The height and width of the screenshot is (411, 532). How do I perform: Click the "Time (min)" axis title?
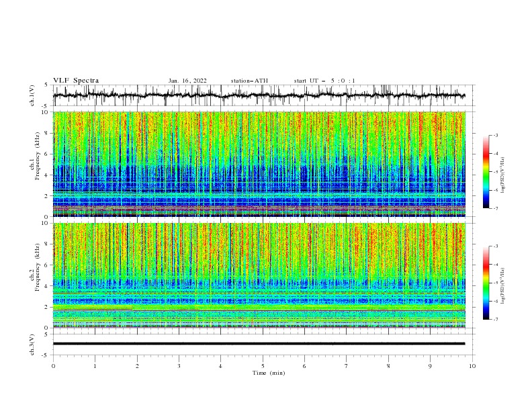click(269, 373)
